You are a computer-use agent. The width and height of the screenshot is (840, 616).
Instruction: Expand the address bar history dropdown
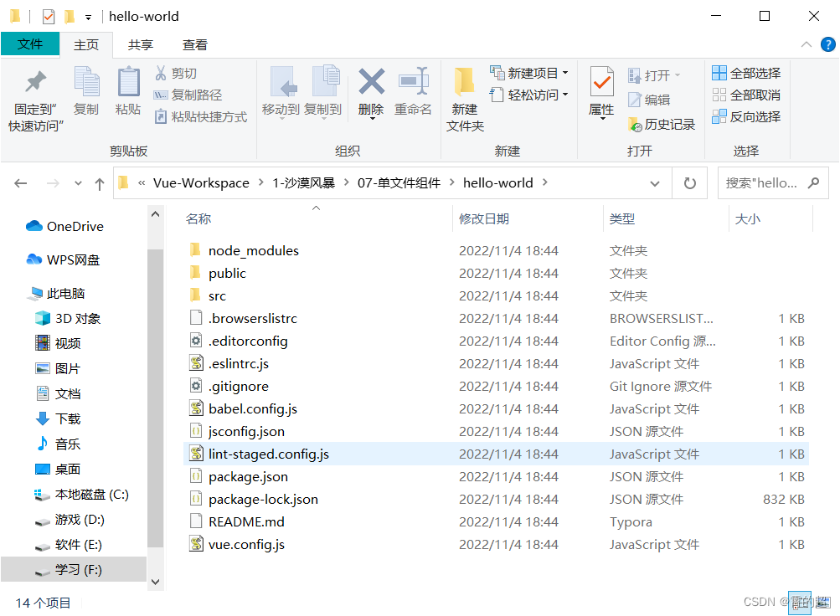[x=655, y=183]
